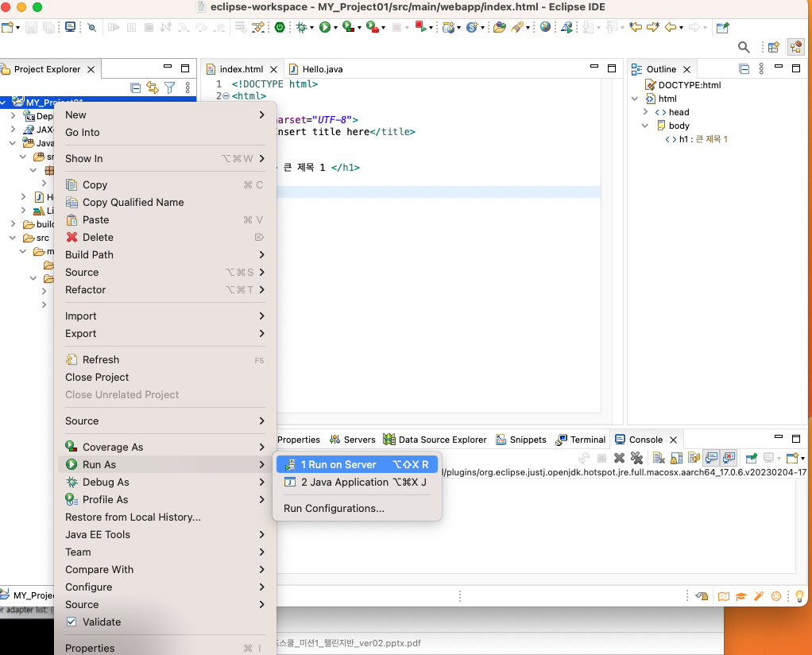Viewport: 812px width, 655px height.
Task: Select the Java EE perspective icon
Action: coord(795,47)
